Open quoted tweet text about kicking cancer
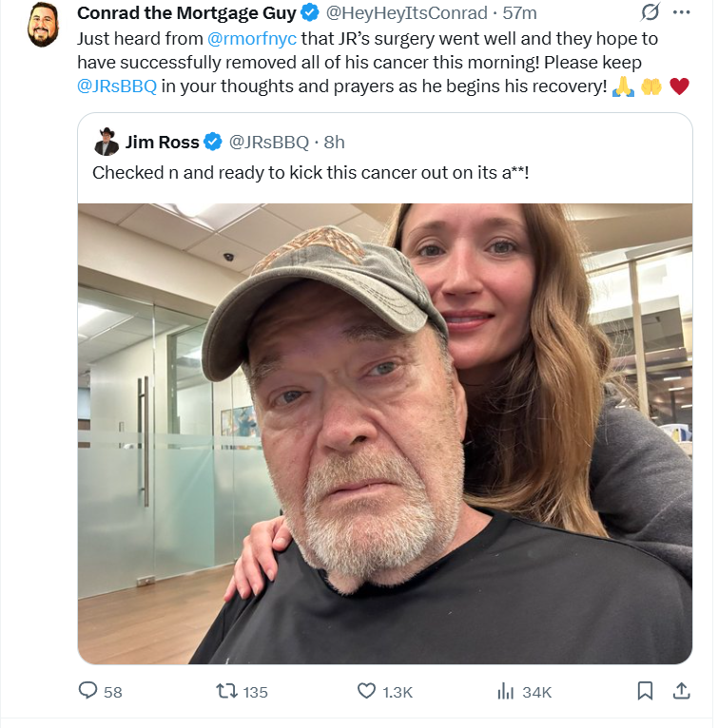The image size is (718, 728). (x=310, y=173)
